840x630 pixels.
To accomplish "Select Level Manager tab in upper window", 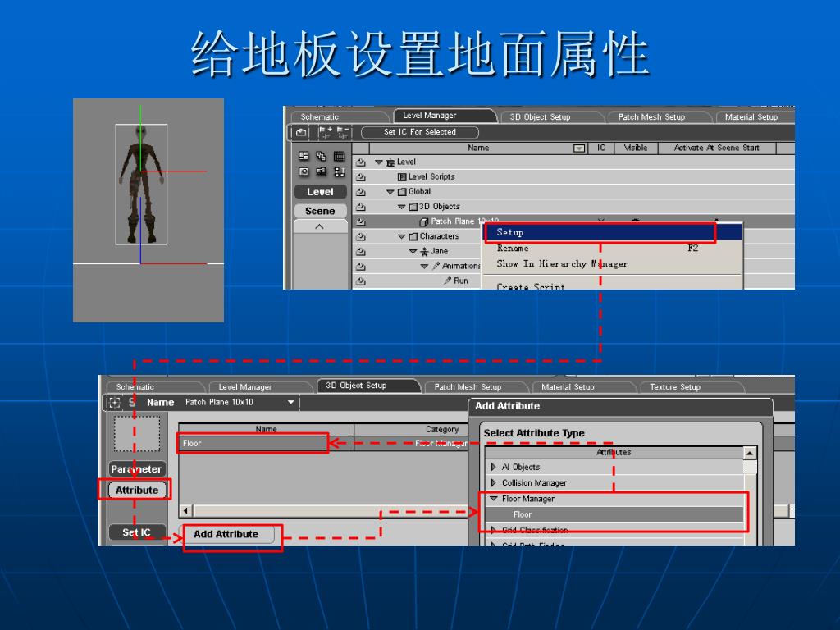I will coord(444,116).
